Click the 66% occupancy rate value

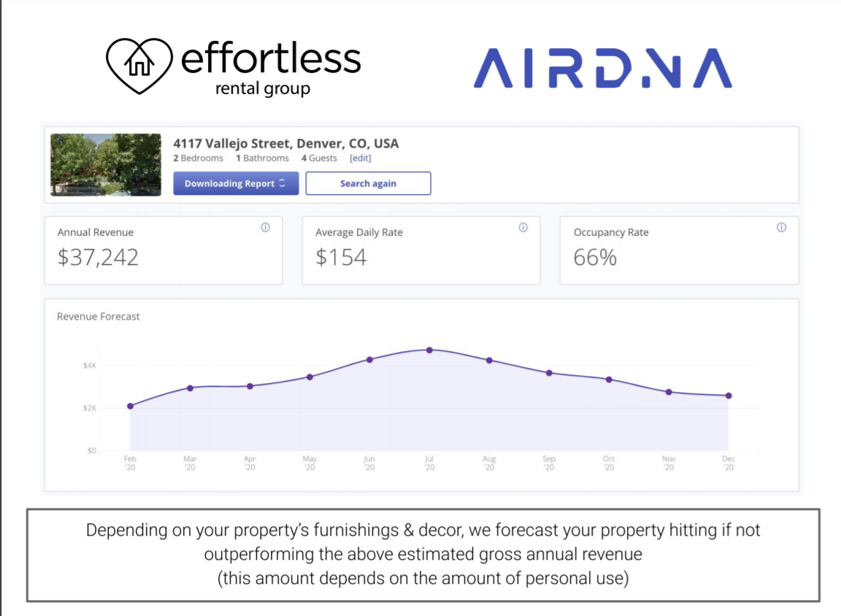595,258
